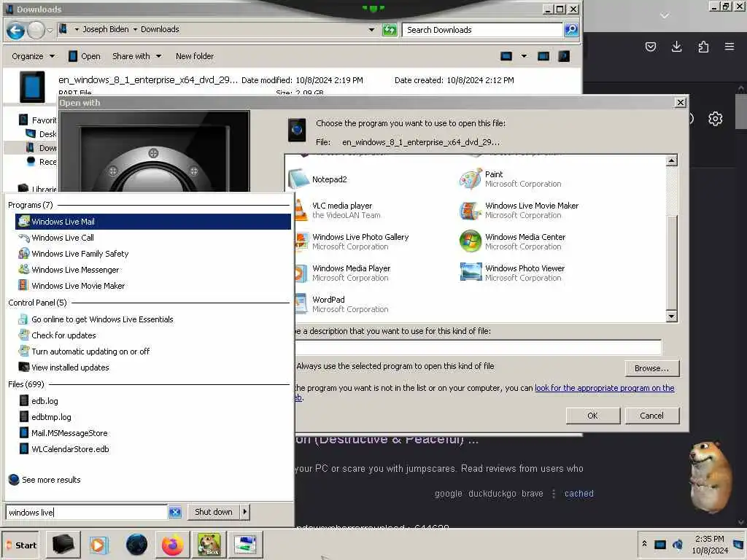The width and height of the screenshot is (747, 560).
Task: Open browser hamburger menu
Action: point(729,46)
